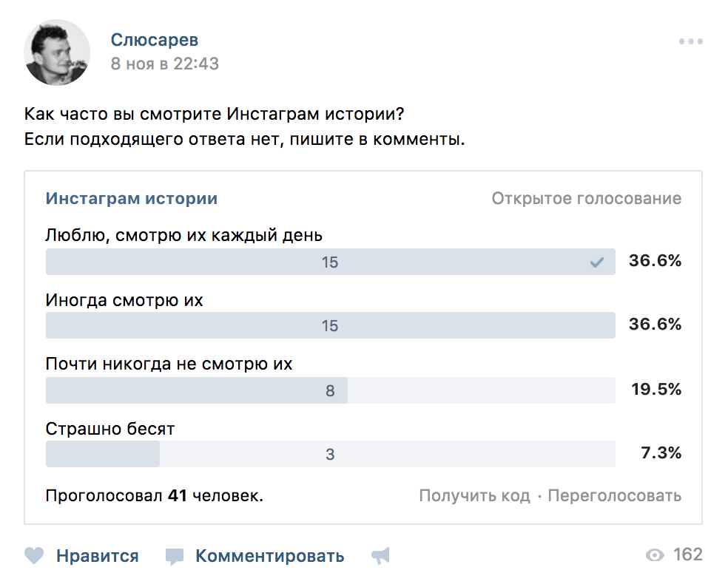Click the checkmark on the first poll option

(597, 262)
